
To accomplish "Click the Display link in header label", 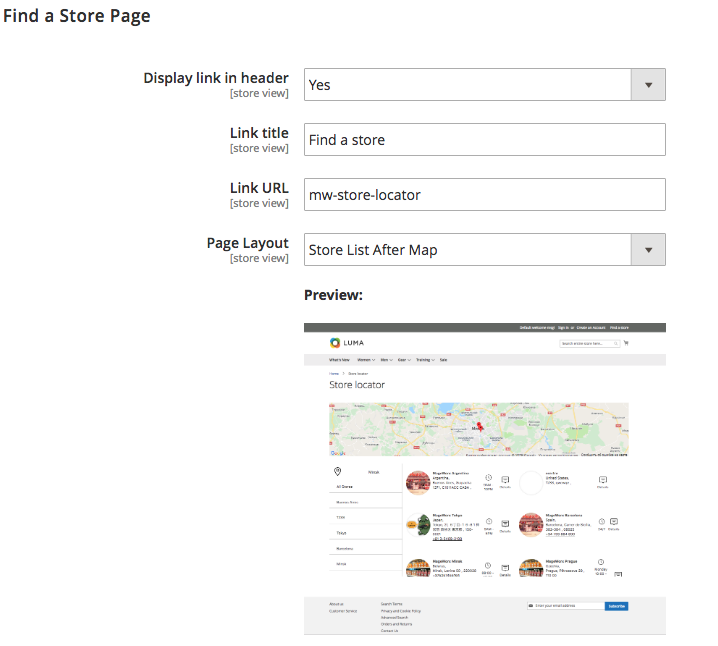I will [216, 78].
